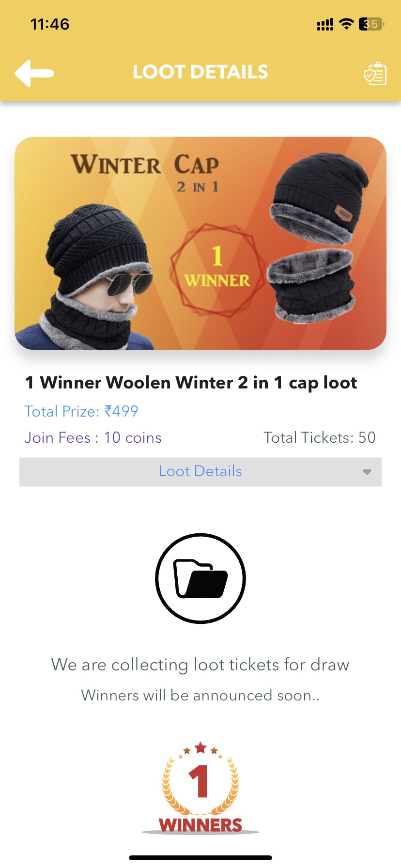Expand the Loot Details dropdown arrow
The height and width of the screenshot is (868, 401).
point(367,472)
